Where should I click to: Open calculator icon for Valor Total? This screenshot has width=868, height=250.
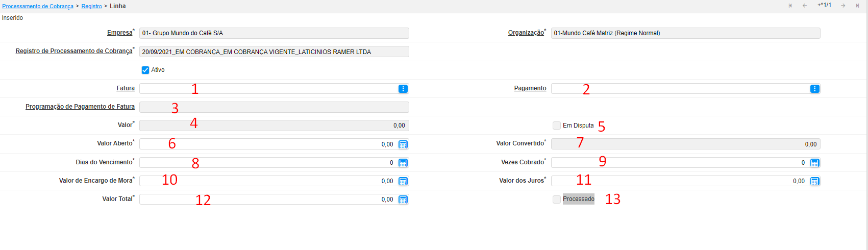click(x=403, y=199)
